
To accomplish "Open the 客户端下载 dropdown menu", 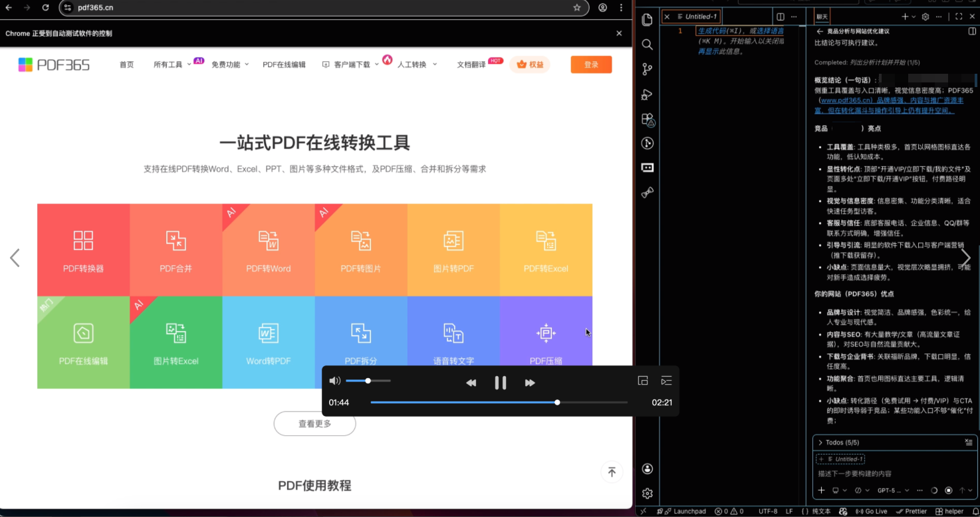I will (350, 64).
